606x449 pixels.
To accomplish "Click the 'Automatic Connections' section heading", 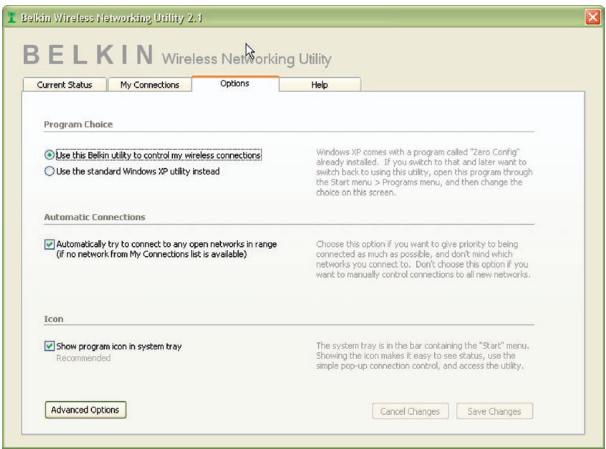I will pyautogui.click(x=95, y=217).
